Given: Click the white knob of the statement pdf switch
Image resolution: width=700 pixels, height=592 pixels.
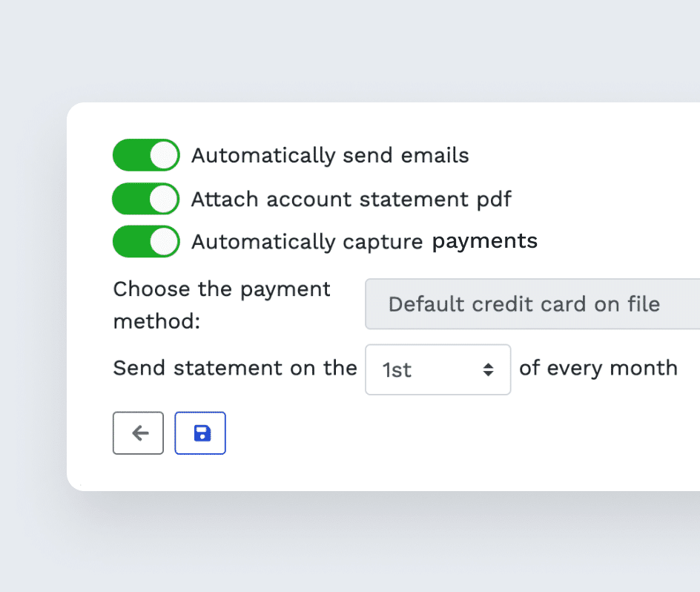Looking at the screenshot, I should point(165,199).
